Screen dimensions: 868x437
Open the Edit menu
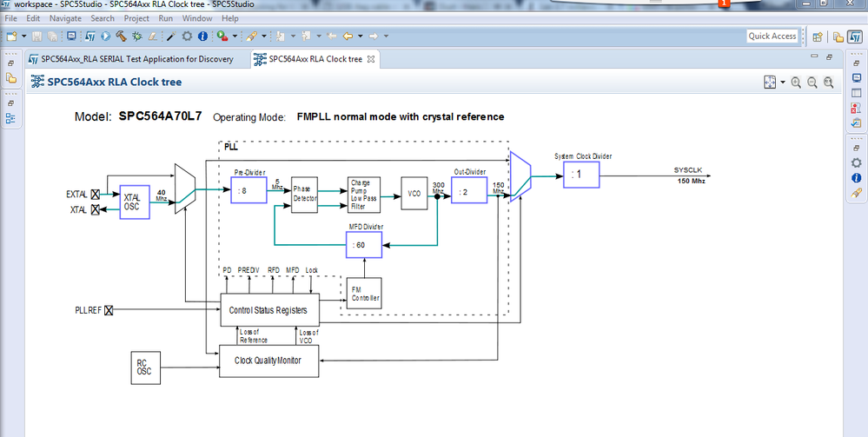(x=33, y=18)
